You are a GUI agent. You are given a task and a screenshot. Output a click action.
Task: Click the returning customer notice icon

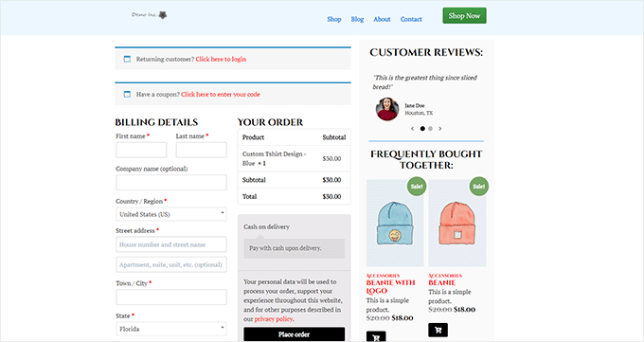(x=127, y=59)
